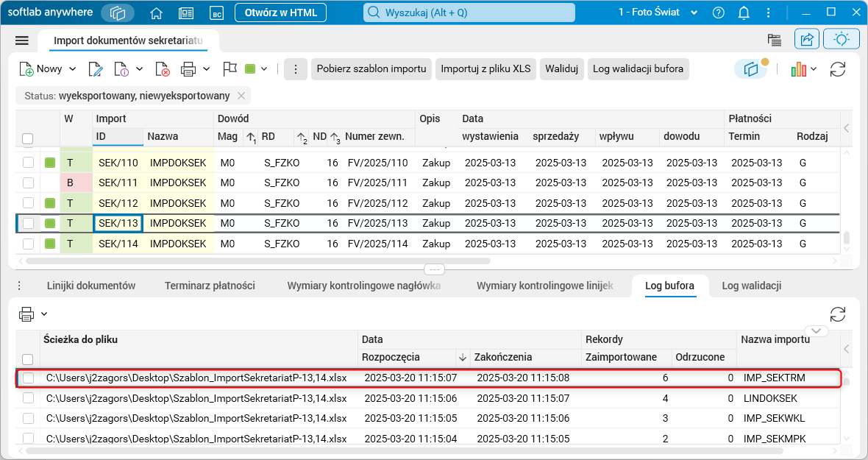Image resolution: width=868 pixels, height=460 pixels.
Task: Click the green status square in SEK/110 row
Action: tap(50, 163)
